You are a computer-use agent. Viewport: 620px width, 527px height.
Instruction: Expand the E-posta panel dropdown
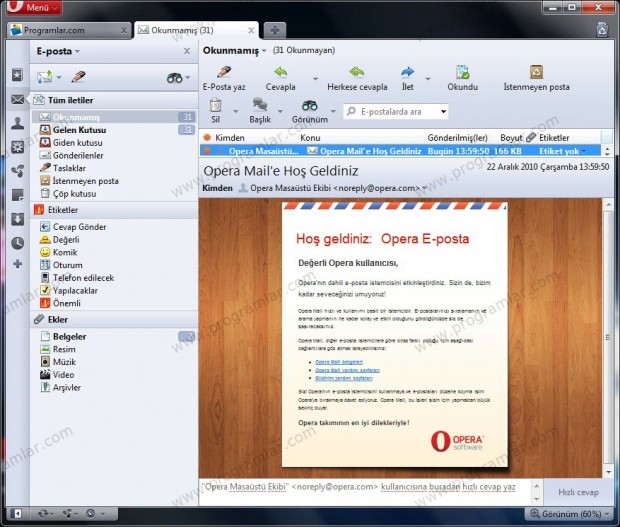(x=58, y=51)
